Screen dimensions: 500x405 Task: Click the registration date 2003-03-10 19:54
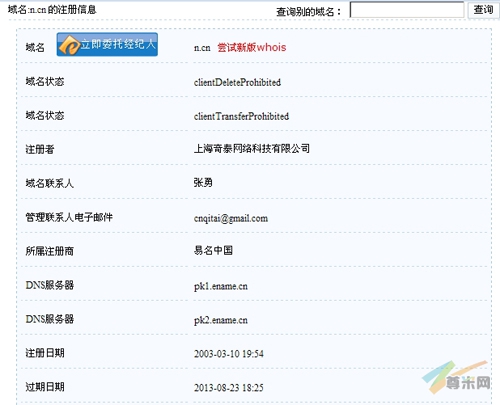coord(229,354)
